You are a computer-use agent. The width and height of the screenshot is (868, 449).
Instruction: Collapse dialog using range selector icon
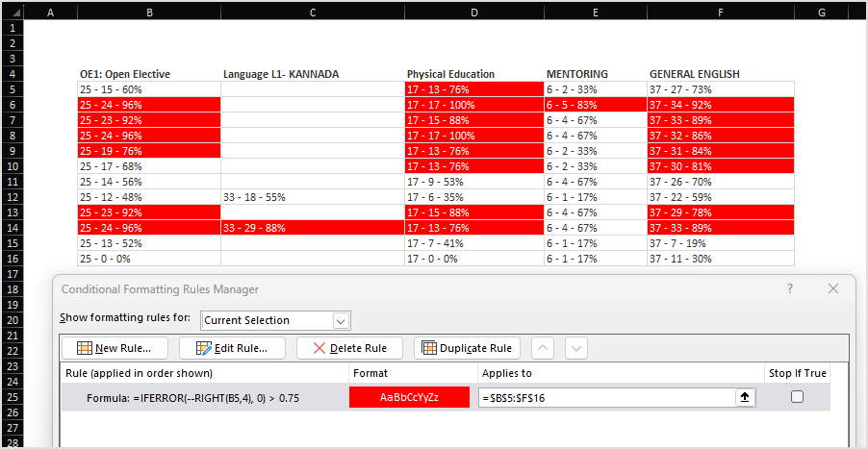point(745,398)
